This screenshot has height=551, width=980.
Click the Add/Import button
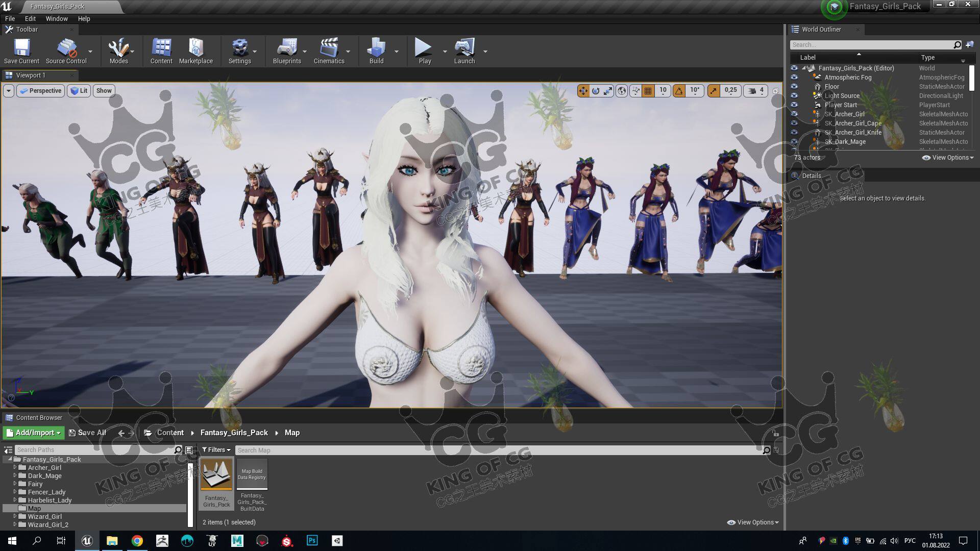34,433
